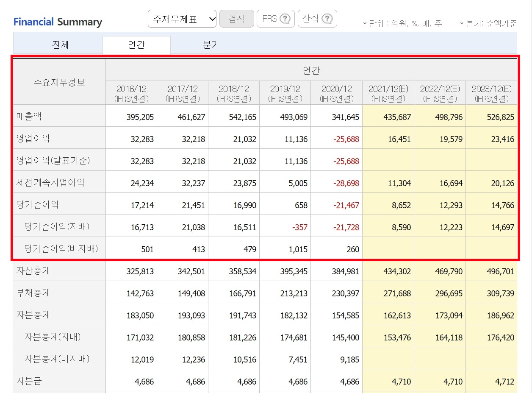Viewport: 532px width, 393px height.
Task: Click the 2016/12 column header
Action: (x=131, y=93)
